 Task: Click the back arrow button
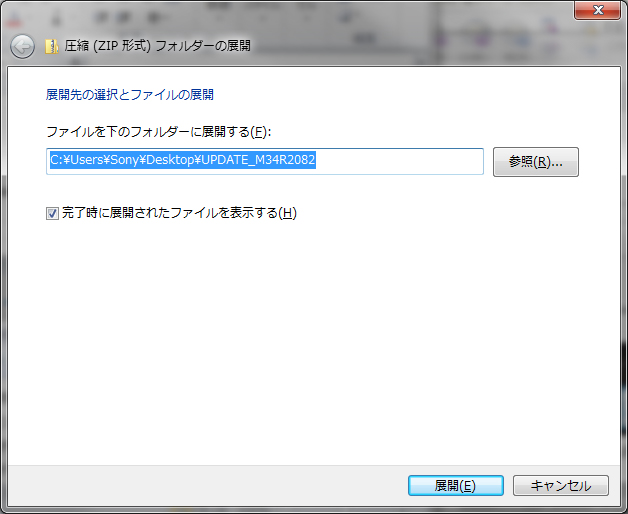22,46
